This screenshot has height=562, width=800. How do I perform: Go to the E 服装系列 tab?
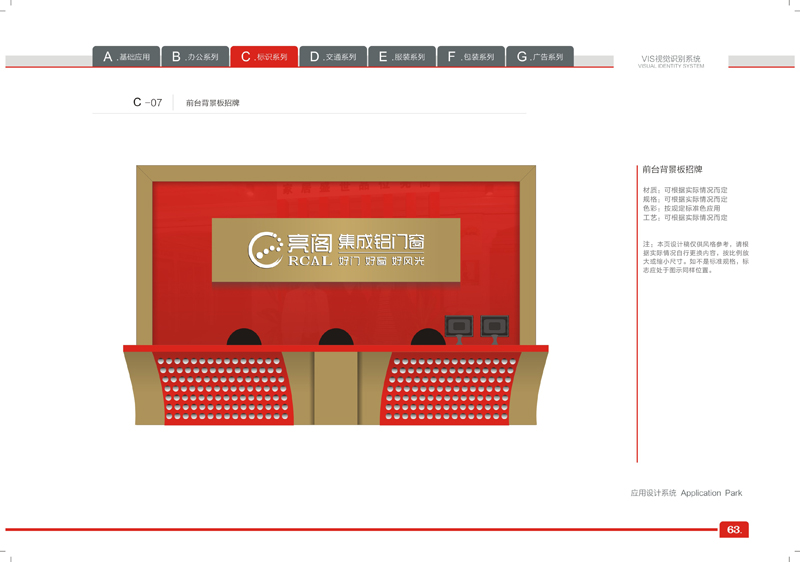402,57
